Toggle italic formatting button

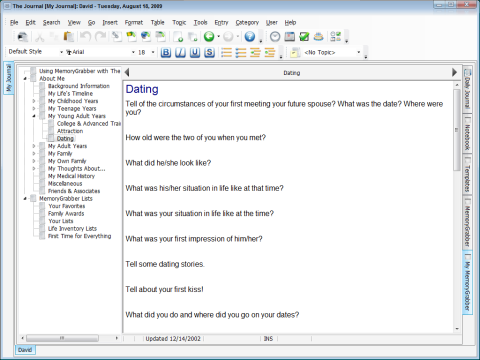click(x=180, y=52)
